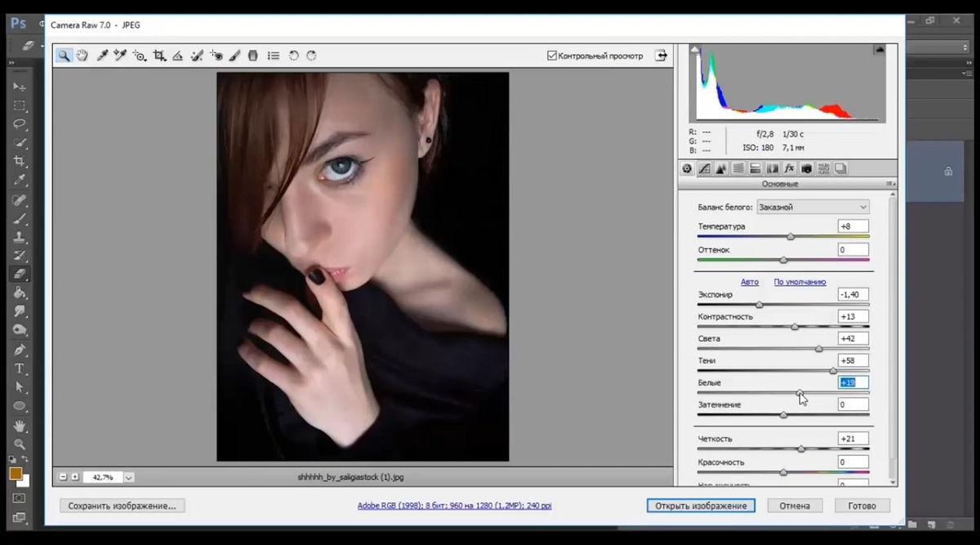Select Photoshop Type tool
The width and height of the screenshot is (980, 545).
click(x=20, y=369)
